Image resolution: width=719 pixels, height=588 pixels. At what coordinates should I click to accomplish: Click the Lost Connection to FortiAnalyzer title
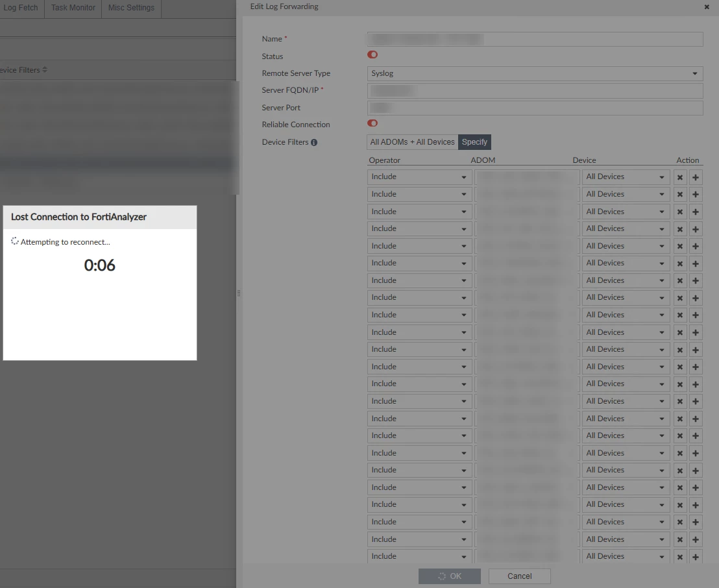(x=79, y=217)
